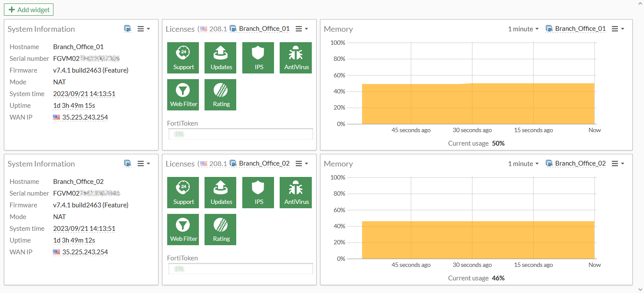
Task: Open the Branch_Office_02 Memory widget menu
Action: tap(618, 163)
